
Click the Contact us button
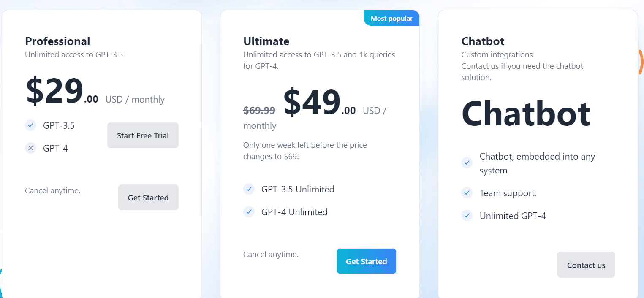pos(586,265)
